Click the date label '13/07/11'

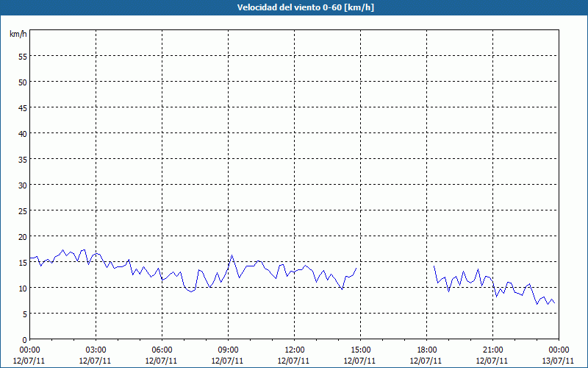[558, 361]
